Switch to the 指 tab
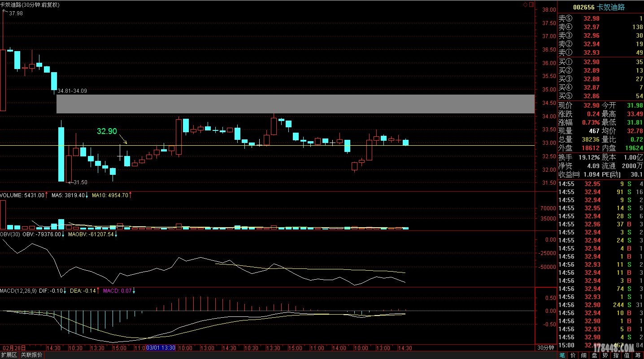The width and height of the screenshot is (644, 359). [x=616, y=355]
